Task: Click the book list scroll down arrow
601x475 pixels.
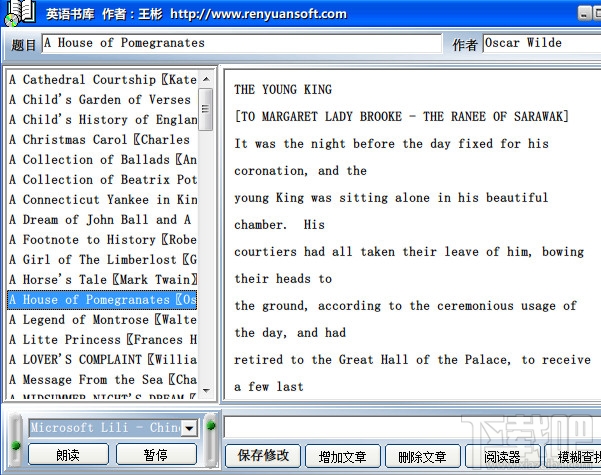Action: click(206, 390)
